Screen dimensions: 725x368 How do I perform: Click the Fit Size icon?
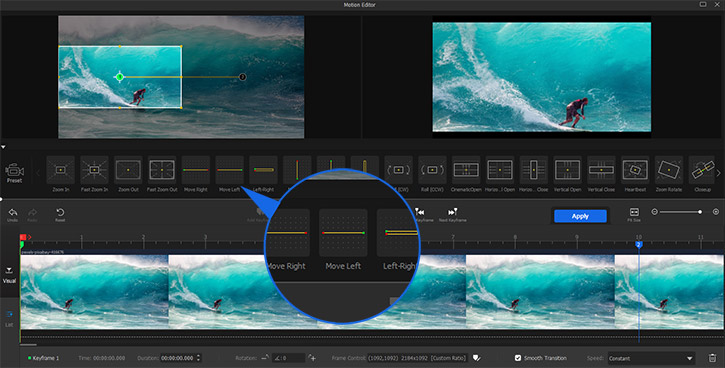pos(634,212)
